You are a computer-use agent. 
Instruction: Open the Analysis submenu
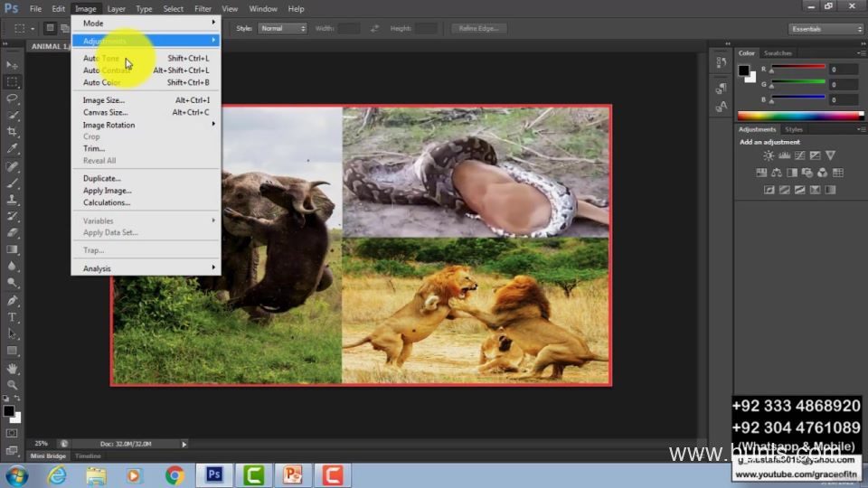click(146, 268)
